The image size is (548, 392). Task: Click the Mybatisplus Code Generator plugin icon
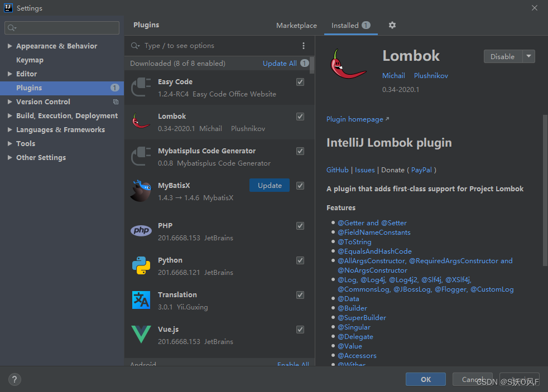pyautogui.click(x=141, y=156)
